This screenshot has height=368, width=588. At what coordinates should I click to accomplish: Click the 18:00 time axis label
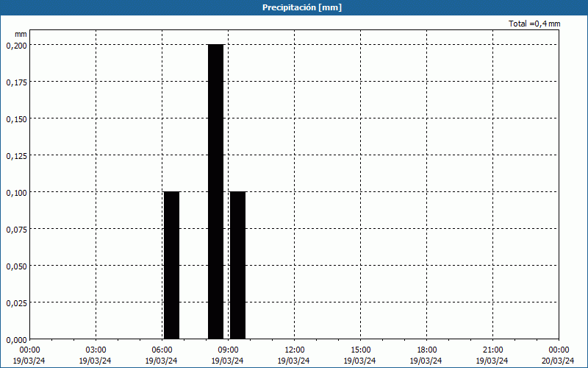tap(426, 350)
